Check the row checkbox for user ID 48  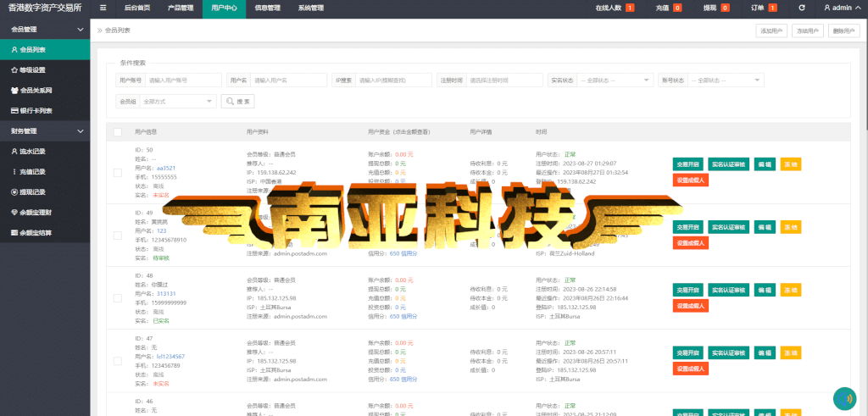[117, 298]
